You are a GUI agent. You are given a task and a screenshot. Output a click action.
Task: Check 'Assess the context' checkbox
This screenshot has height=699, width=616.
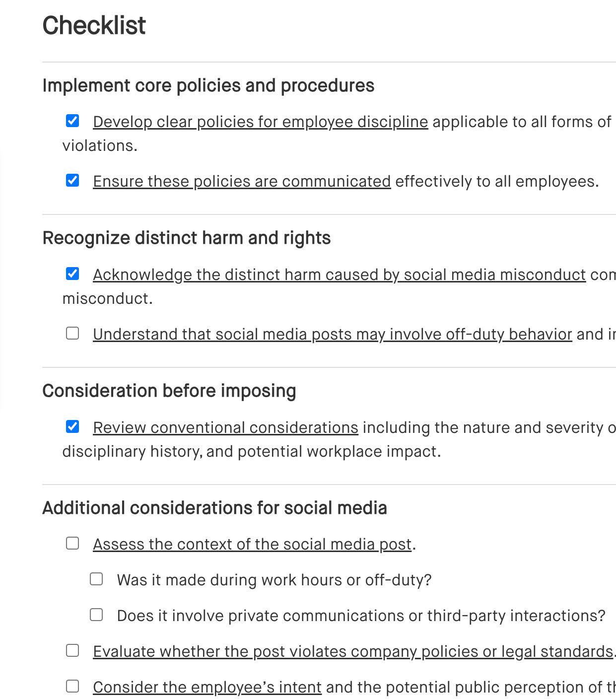(72, 544)
